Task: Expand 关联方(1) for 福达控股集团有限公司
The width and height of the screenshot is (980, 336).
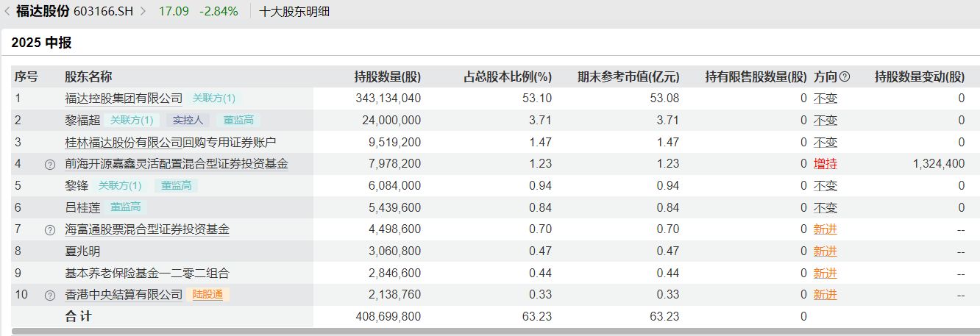Action: 214,99
